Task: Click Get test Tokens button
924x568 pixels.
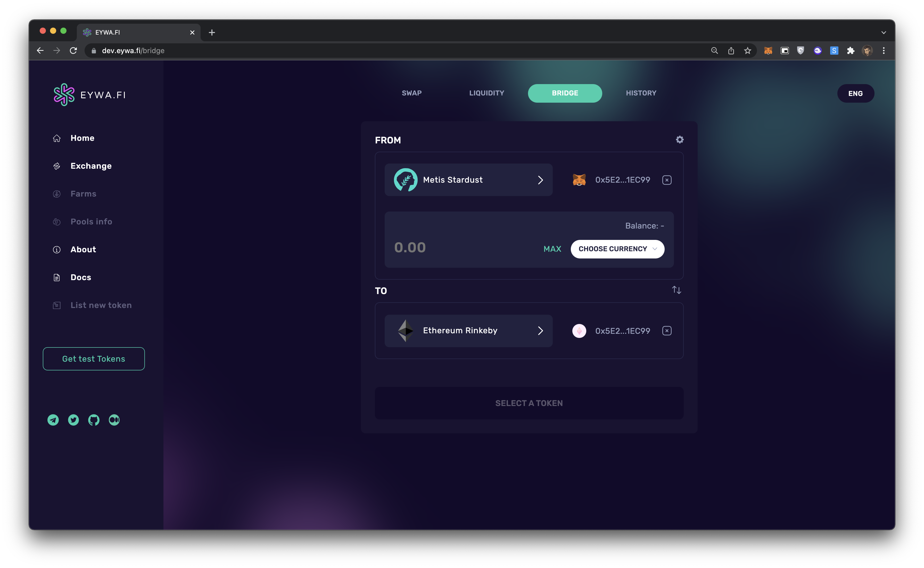Action: 94,359
